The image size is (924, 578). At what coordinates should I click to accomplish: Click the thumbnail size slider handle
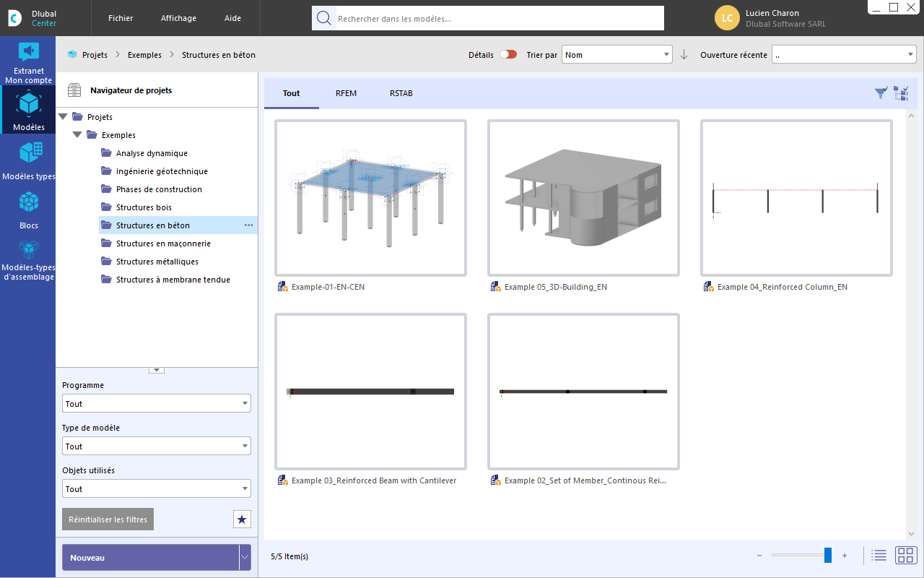[x=828, y=555]
